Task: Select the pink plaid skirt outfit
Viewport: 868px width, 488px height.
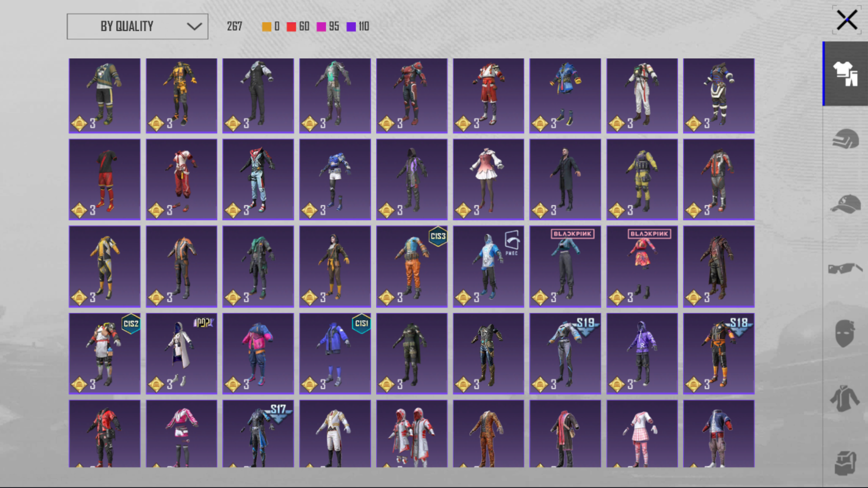Action: click(x=642, y=434)
